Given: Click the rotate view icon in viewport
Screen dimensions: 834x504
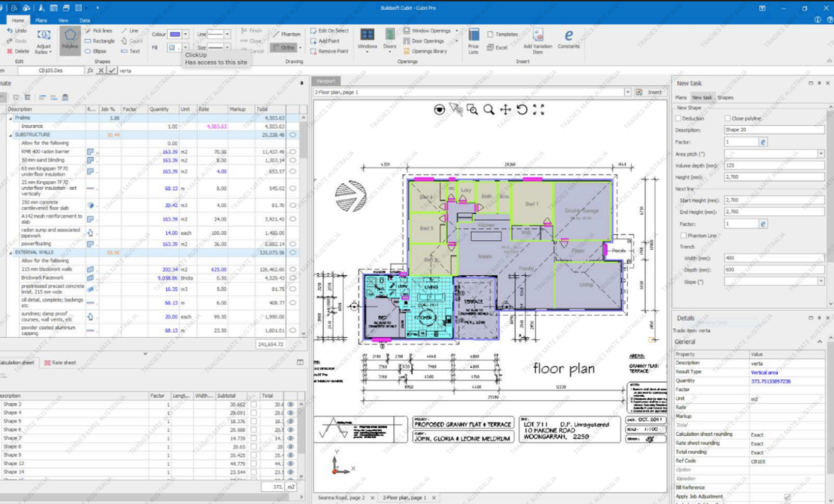Looking at the screenshot, I should pyautogui.click(x=522, y=110).
